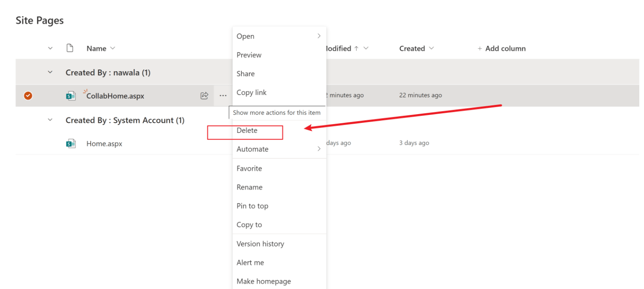The width and height of the screenshot is (644, 289).
Task: Open the CollabHome.aspx file link
Action: (x=115, y=96)
